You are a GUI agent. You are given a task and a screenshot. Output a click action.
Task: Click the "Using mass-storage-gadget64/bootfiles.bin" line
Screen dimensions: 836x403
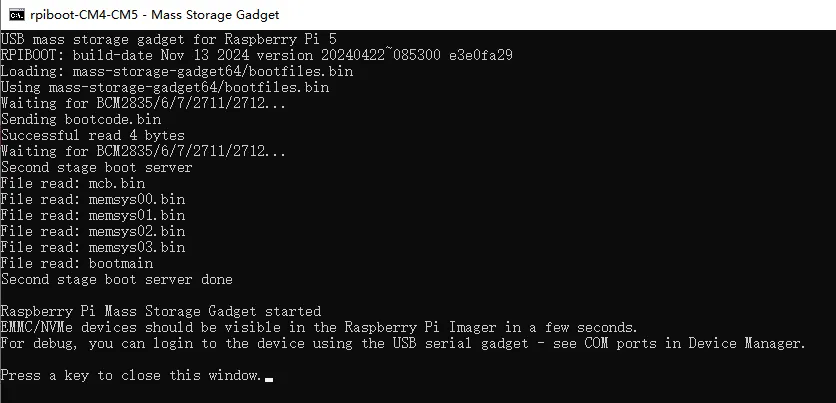165,87
